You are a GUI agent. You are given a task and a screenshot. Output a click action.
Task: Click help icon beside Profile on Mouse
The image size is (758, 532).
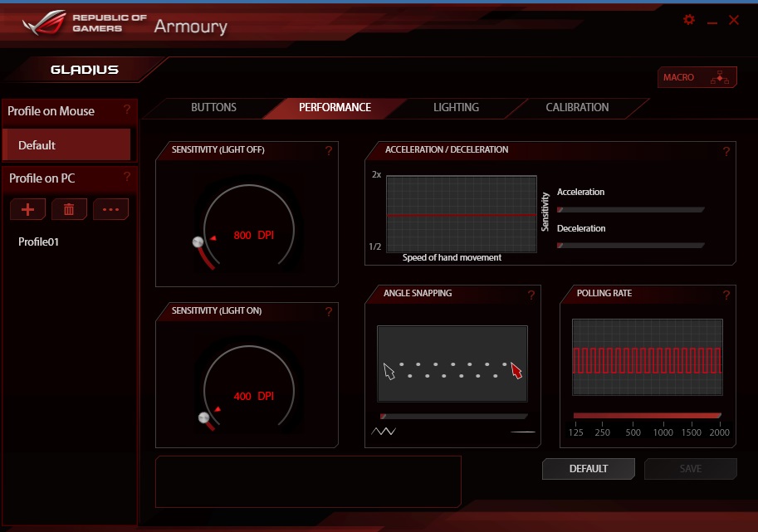click(127, 110)
